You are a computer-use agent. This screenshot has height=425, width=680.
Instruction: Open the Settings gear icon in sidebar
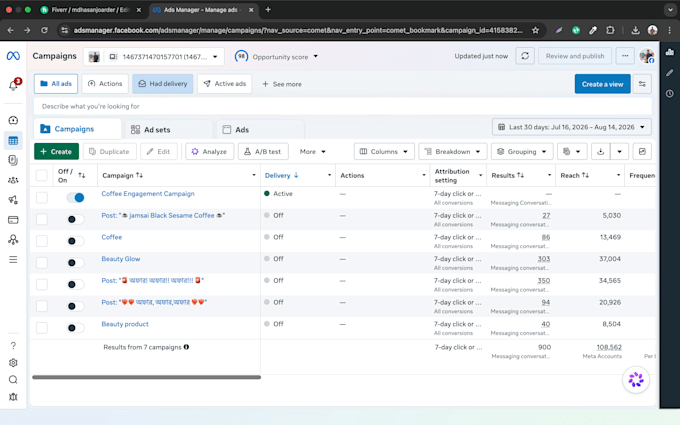pos(13,363)
